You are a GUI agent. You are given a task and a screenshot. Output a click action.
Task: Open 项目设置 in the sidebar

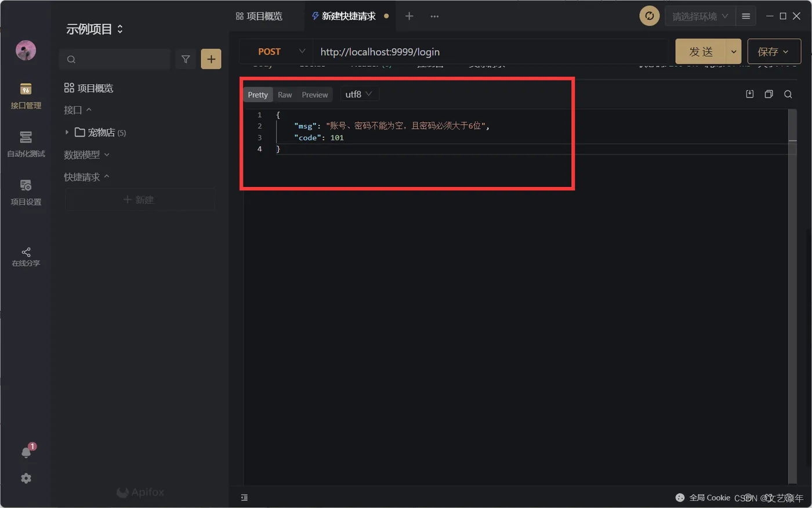tap(26, 193)
